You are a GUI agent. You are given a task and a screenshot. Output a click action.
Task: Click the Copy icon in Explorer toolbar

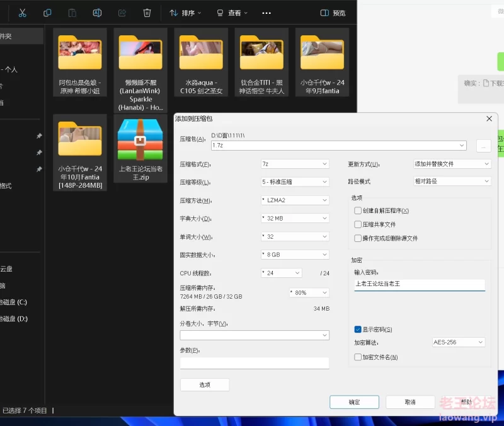[x=47, y=13]
